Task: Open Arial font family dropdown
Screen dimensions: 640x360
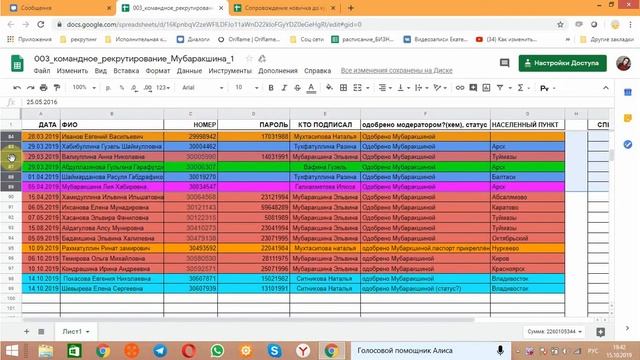Action: click(x=202, y=88)
